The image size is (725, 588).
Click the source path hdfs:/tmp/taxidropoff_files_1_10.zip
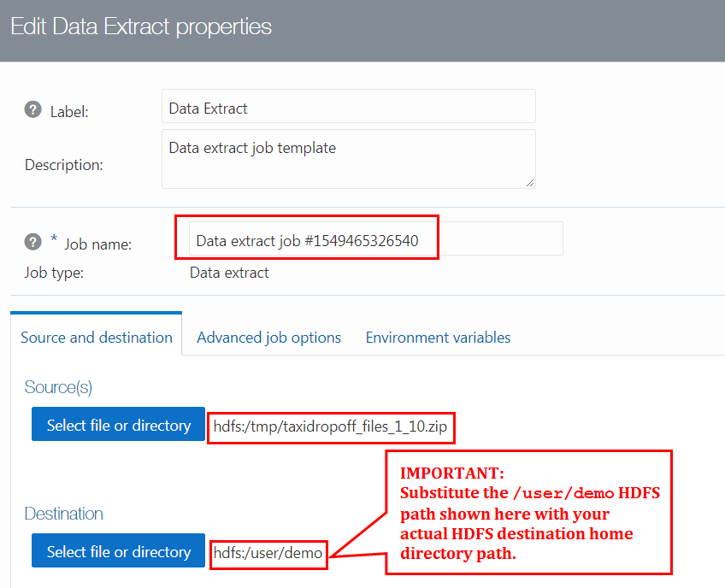(x=330, y=426)
